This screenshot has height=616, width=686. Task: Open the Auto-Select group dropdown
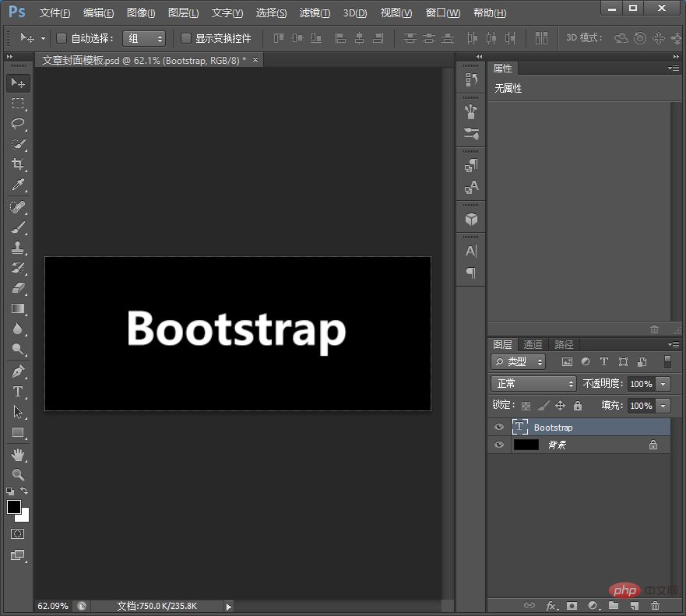144,38
